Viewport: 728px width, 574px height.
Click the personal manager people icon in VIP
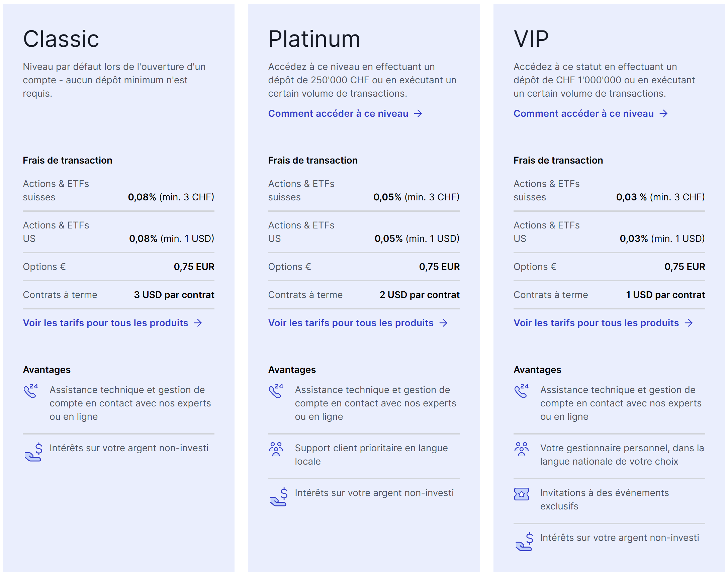521,449
